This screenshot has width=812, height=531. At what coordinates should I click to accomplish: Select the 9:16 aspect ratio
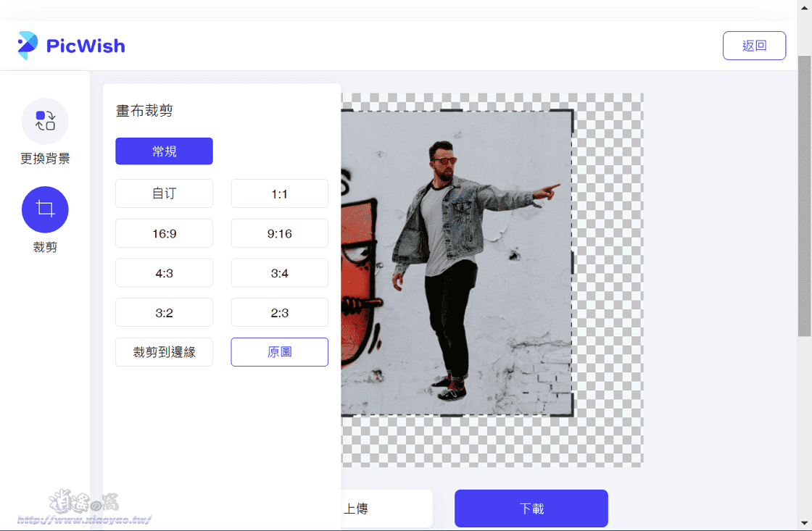pos(279,233)
